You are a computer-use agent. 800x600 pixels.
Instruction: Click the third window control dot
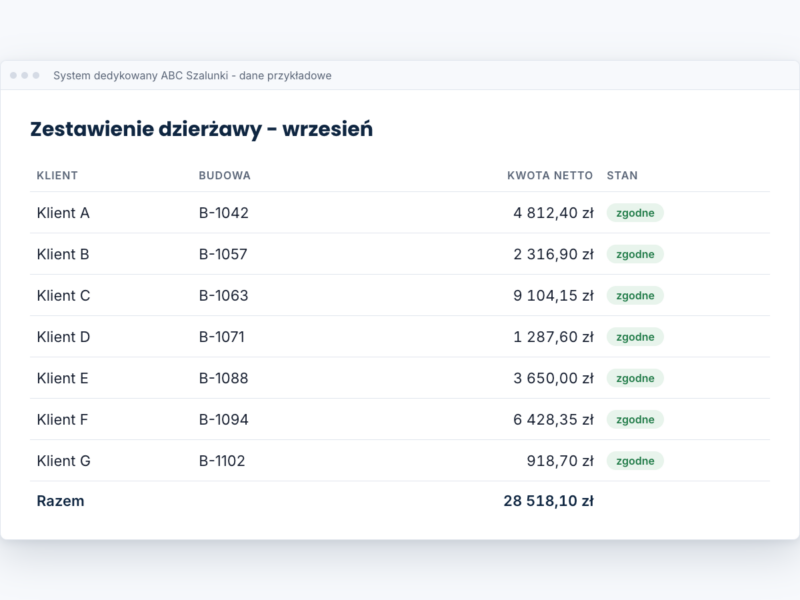[36, 76]
